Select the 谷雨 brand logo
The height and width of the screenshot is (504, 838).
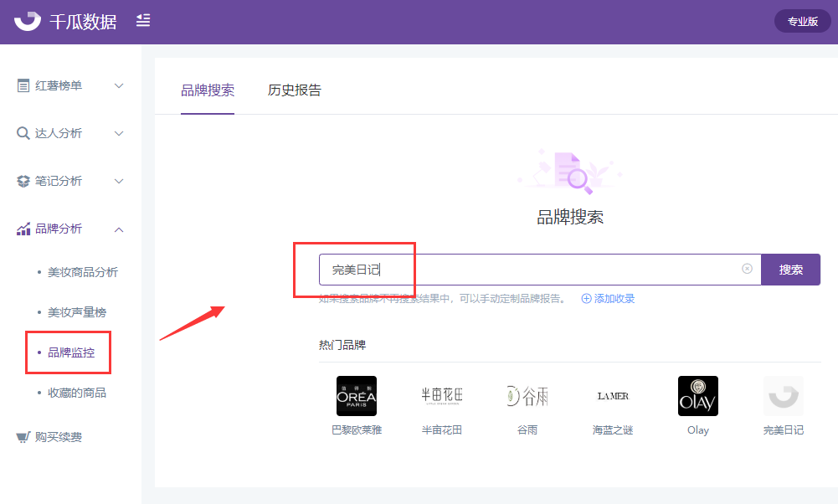527,396
